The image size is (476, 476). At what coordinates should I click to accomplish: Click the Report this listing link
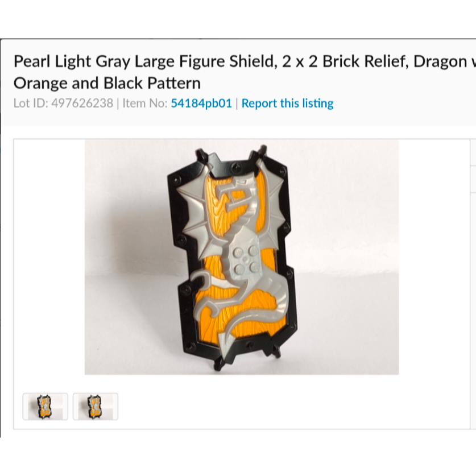287,103
